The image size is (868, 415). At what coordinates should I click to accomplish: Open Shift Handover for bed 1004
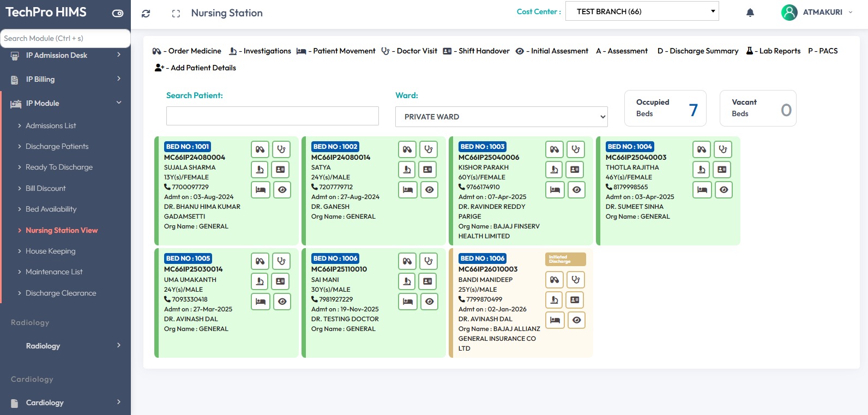click(723, 170)
